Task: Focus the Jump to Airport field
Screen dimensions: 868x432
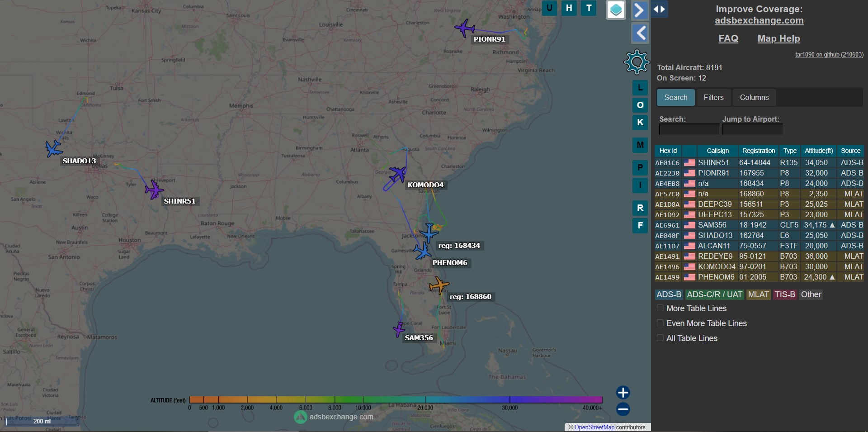Action: coord(752,129)
